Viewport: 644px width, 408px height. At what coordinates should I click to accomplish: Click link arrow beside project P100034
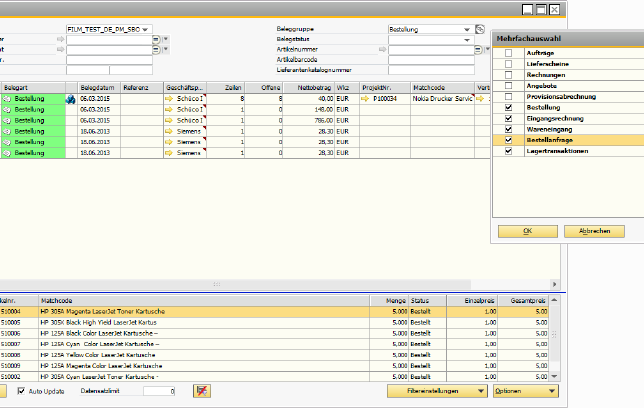coord(366,100)
